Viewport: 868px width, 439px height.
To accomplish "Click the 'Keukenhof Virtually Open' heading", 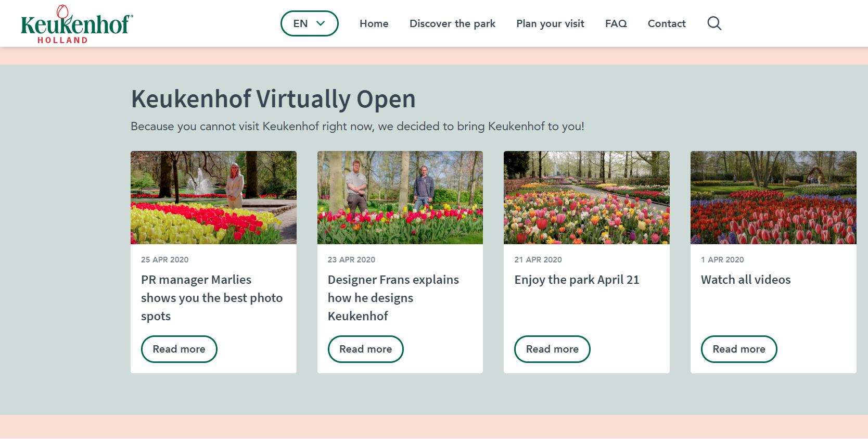I will (273, 99).
